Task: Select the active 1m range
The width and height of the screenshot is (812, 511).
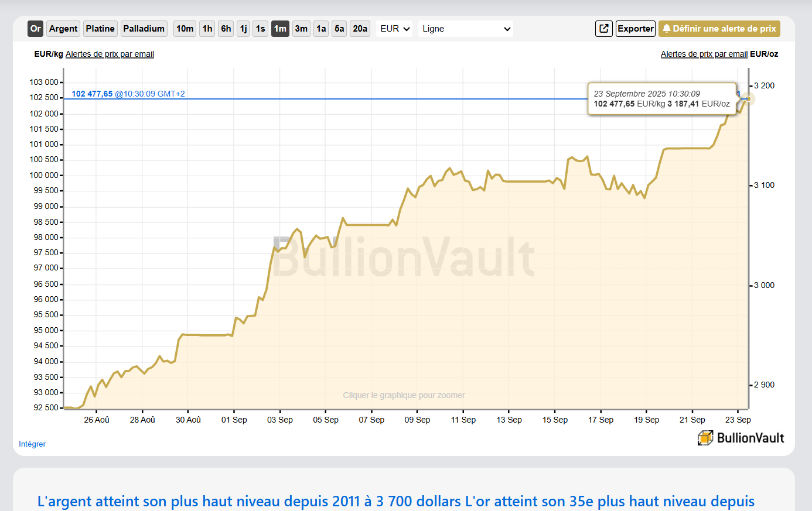Action: [281, 29]
